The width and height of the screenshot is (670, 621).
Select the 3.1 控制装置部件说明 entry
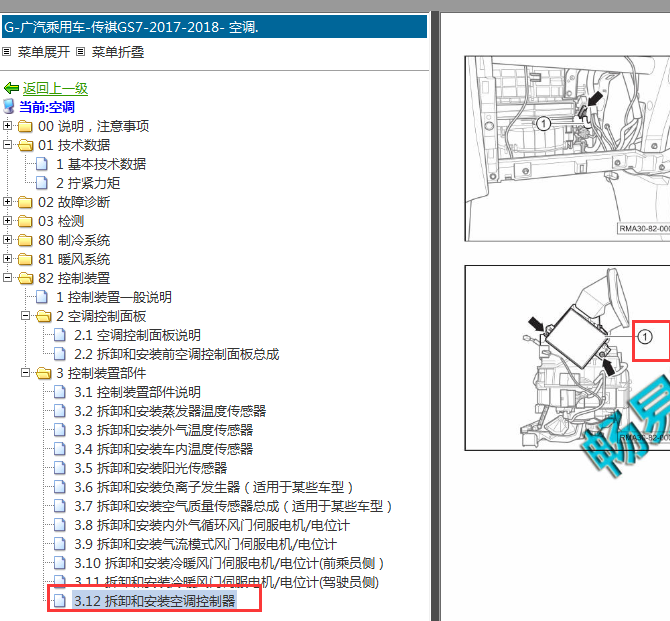point(137,392)
